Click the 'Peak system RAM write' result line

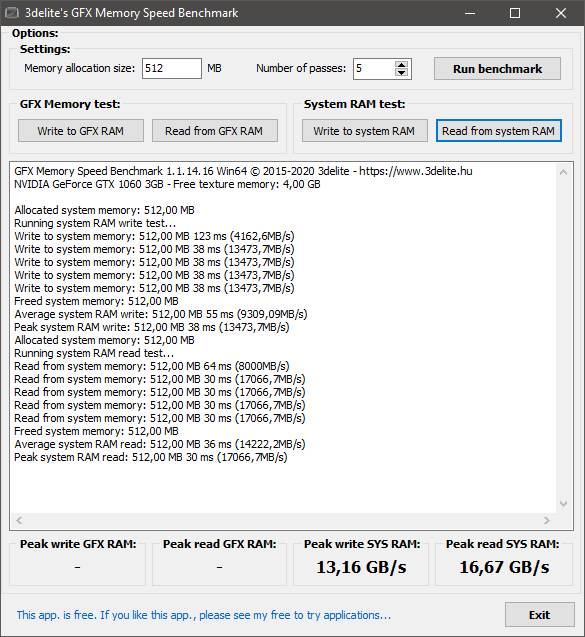click(x=152, y=327)
